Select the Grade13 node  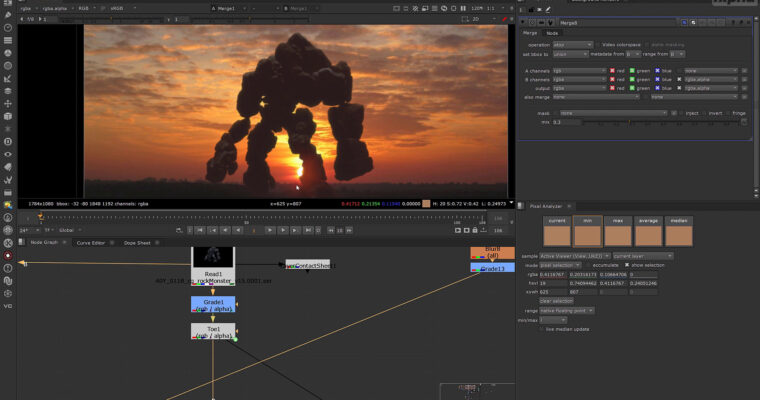493,269
